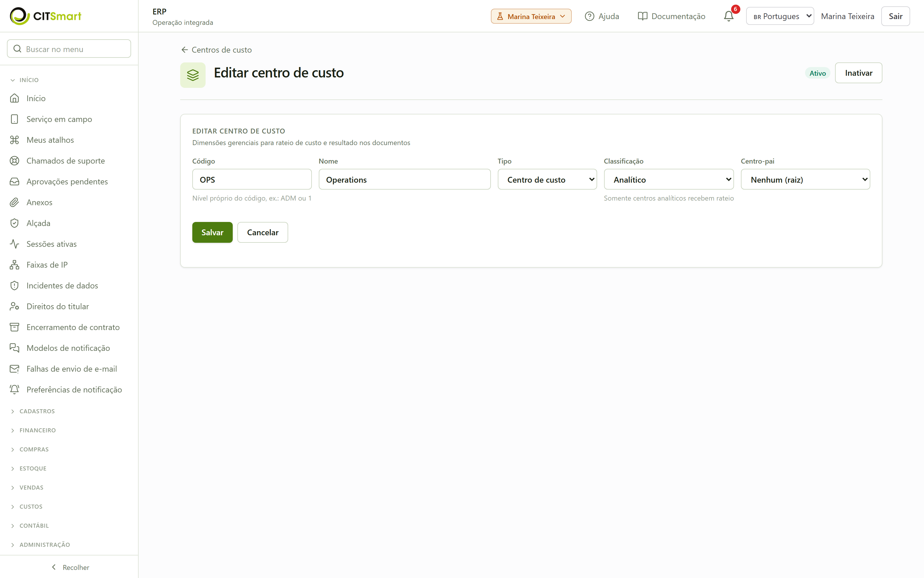
Task: Open the orange Marina Teixeira profile dropdown
Action: click(x=531, y=16)
